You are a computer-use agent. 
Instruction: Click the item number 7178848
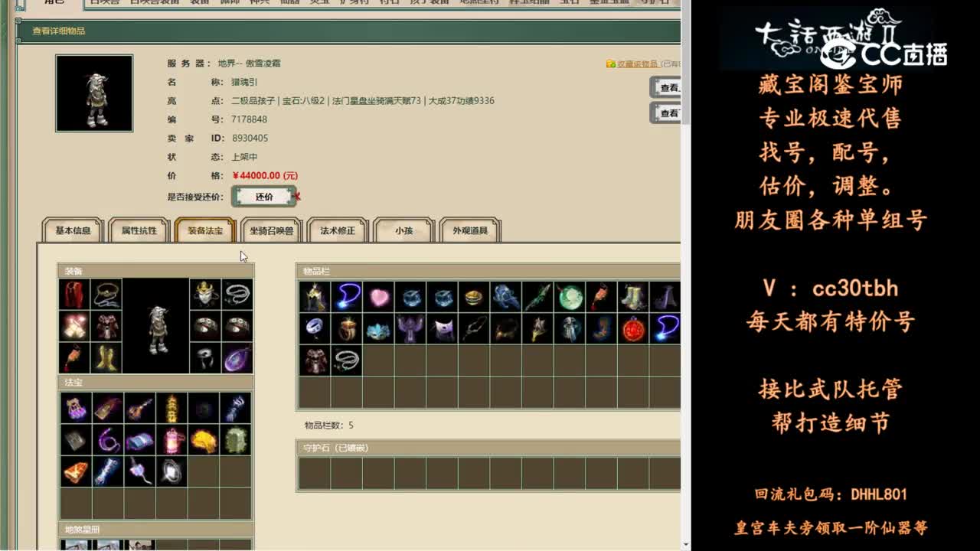click(250, 119)
